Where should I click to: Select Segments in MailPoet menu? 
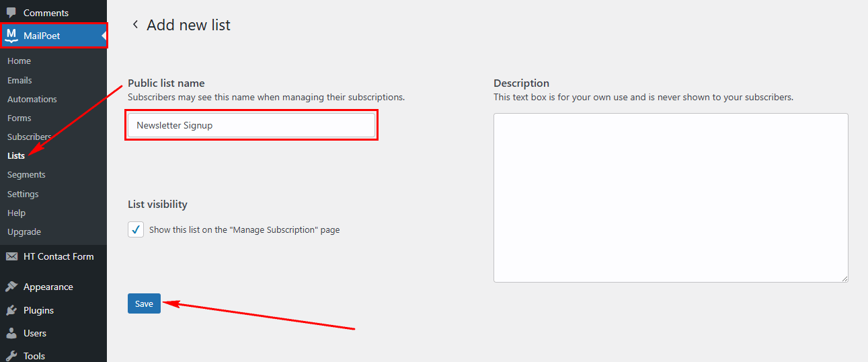[x=26, y=174]
